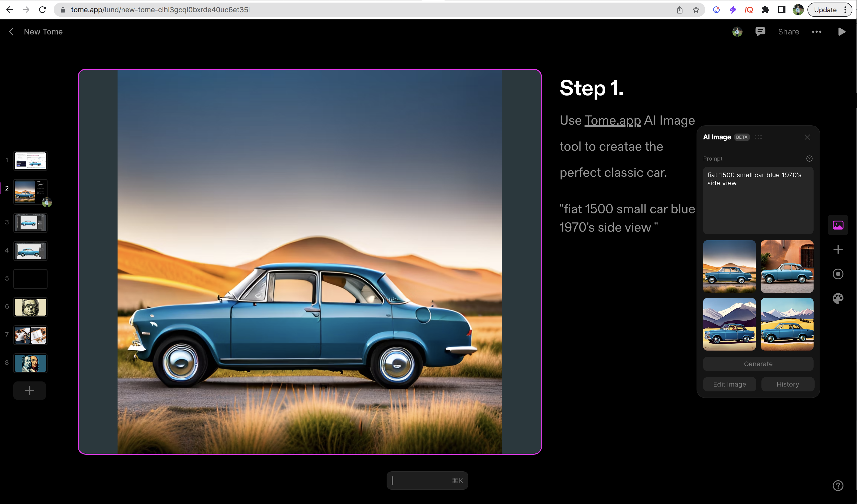857x504 pixels.
Task: Close the AI Image panel
Action: pos(807,137)
